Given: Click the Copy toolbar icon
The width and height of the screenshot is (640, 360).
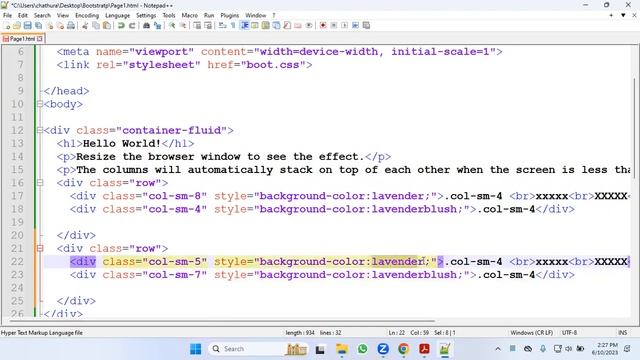Looking at the screenshot, I should 96,25.
